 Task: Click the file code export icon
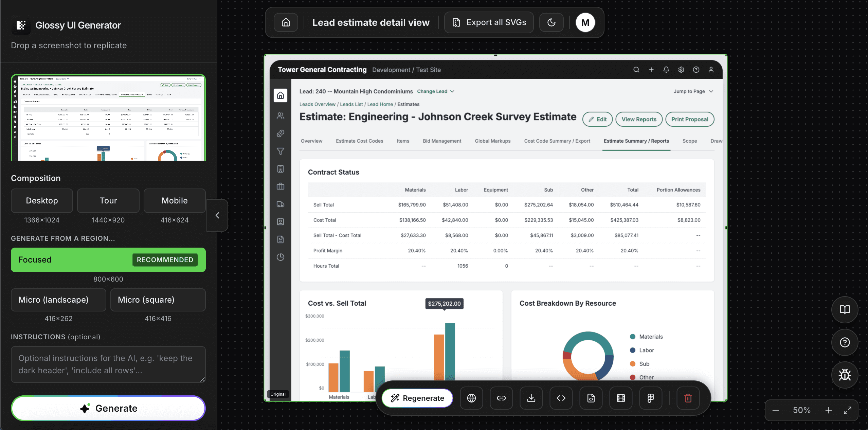[591, 398]
